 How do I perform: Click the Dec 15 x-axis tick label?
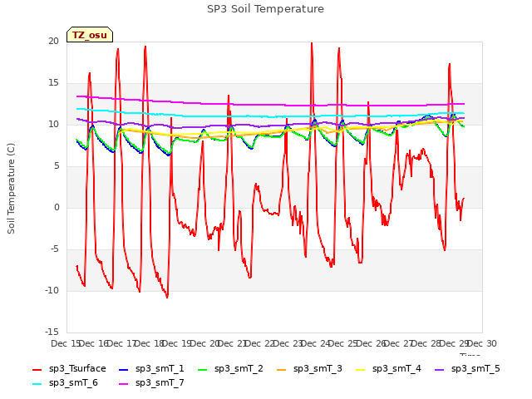[x=65, y=343]
